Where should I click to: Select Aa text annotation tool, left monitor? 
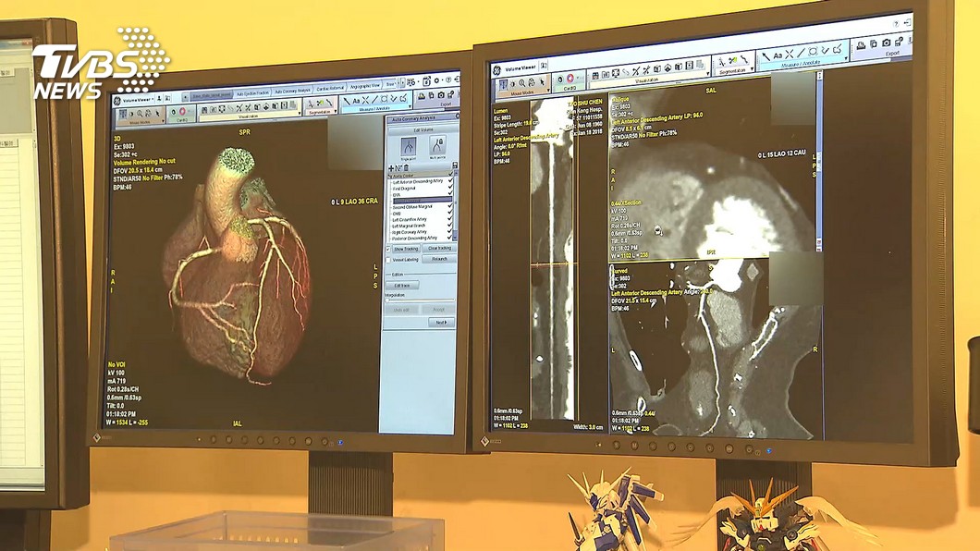coord(356,101)
